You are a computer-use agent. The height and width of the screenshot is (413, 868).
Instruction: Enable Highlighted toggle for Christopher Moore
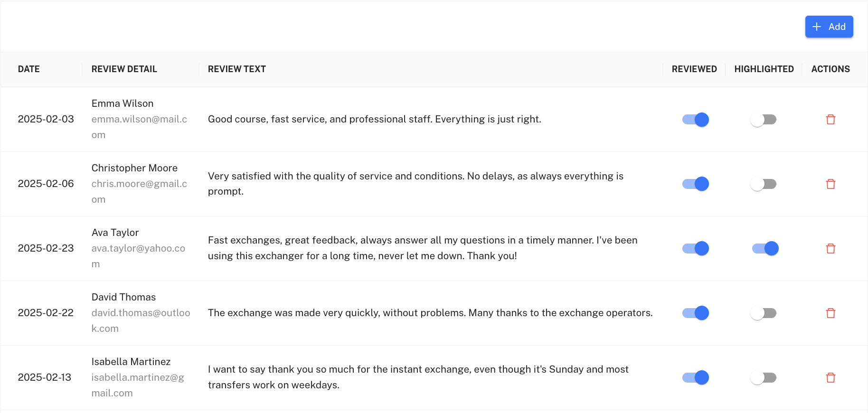coord(764,184)
